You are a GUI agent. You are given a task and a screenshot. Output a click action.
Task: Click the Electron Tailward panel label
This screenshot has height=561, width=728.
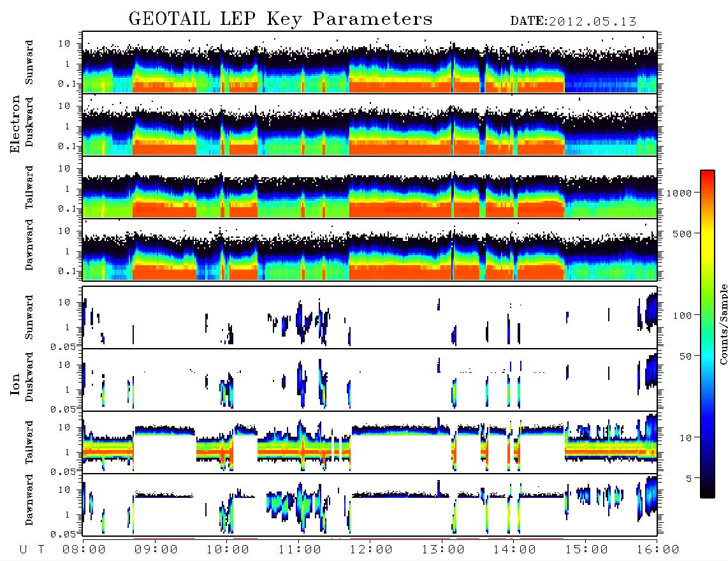29,187
